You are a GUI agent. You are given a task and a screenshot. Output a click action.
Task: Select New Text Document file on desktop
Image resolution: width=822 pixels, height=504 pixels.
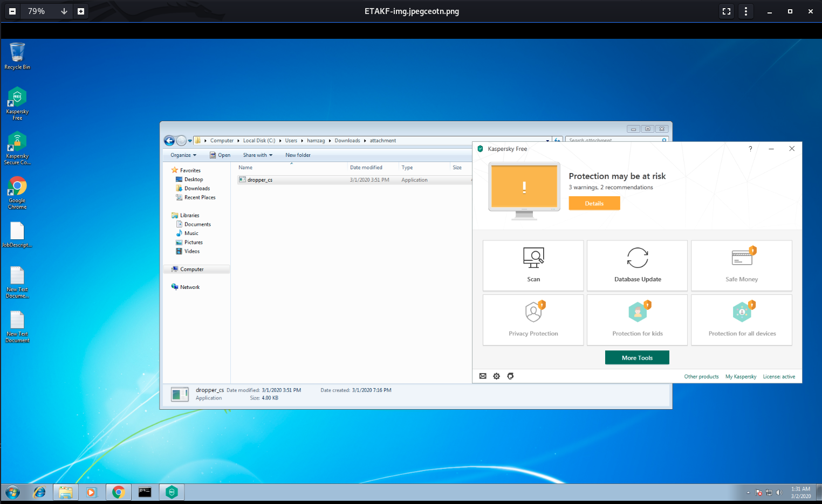(17, 327)
